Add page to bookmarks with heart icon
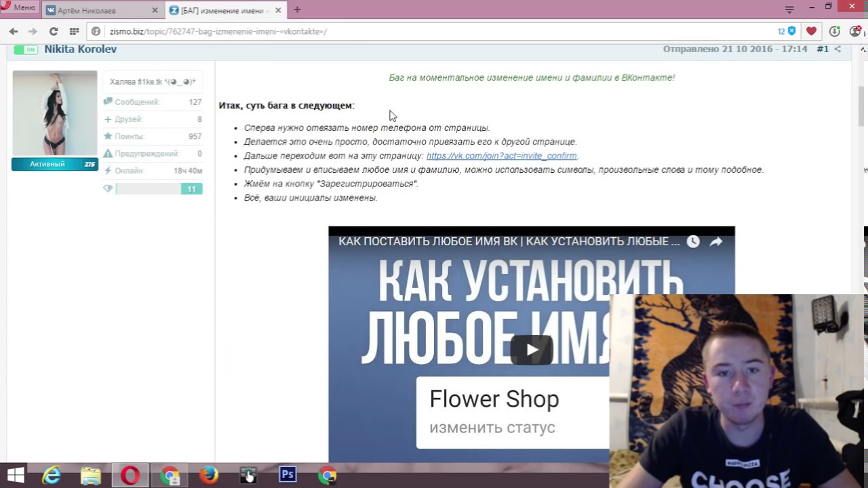This screenshot has width=868, height=488. tap(811, 31)
